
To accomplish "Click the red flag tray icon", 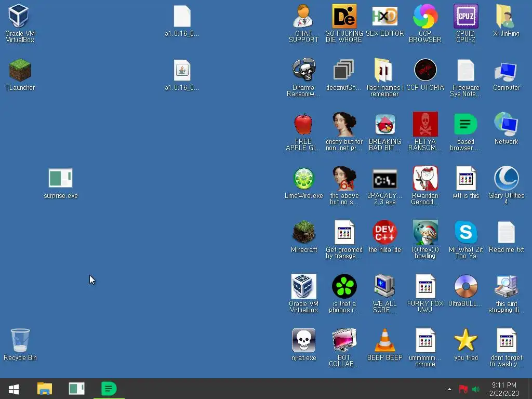I will pos(463,389).
